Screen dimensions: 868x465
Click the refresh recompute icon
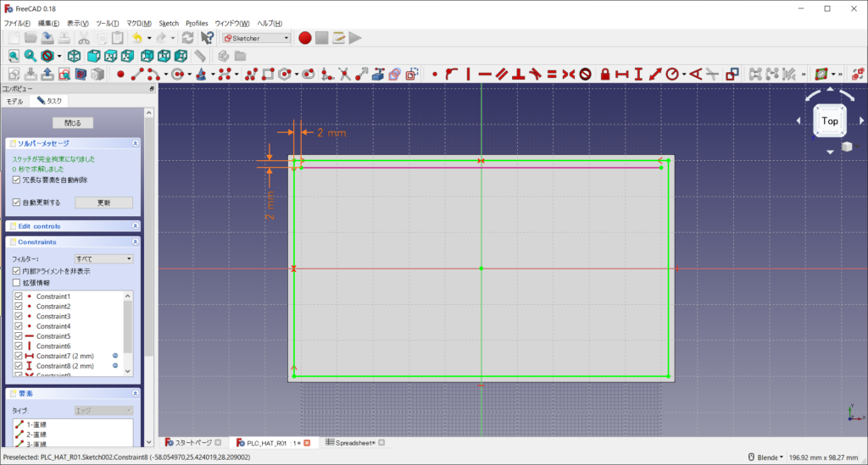pyautogui.click(x=187, y=38)
